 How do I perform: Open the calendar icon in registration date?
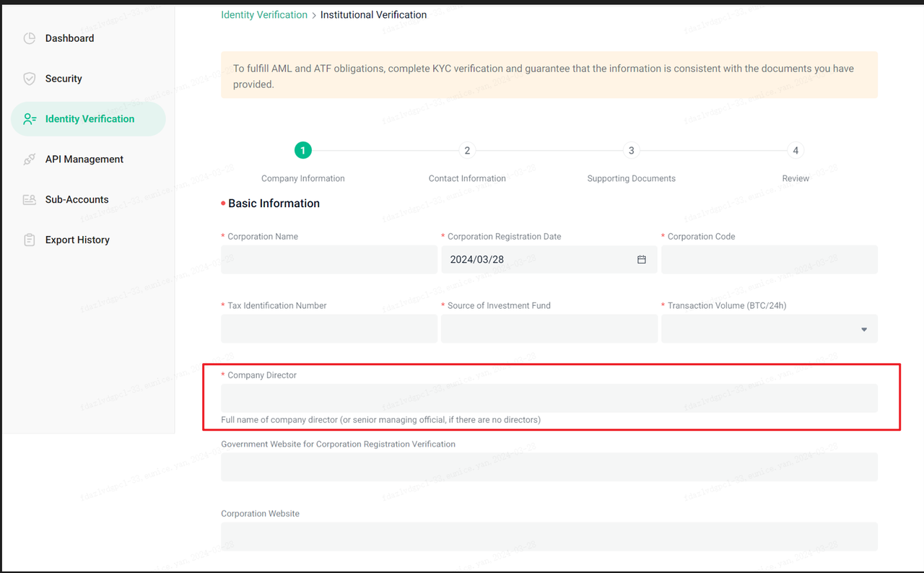pyautogui.click(x=641, y=259)
